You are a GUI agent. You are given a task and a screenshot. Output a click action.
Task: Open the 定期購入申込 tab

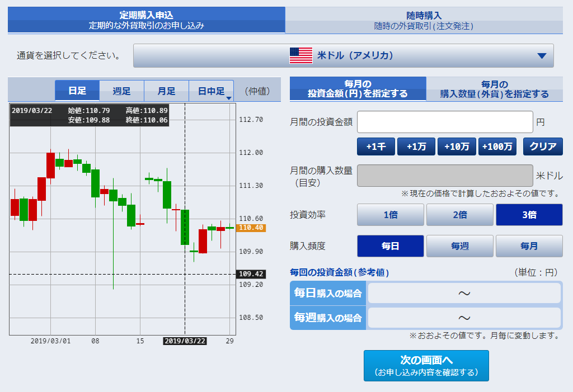click(x=147, y=20)
